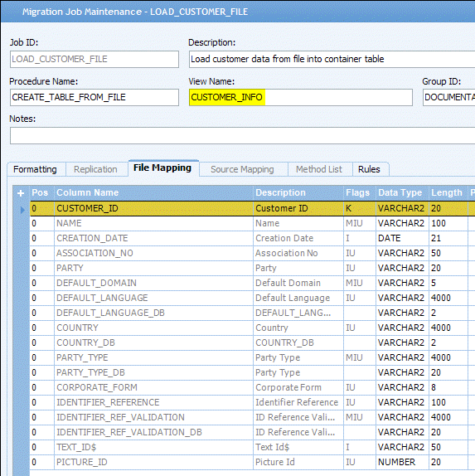Screen dimensions: 475x476
Task: Select the CUSTOMER_ID row arrow indicator
Action: (22, 210)
